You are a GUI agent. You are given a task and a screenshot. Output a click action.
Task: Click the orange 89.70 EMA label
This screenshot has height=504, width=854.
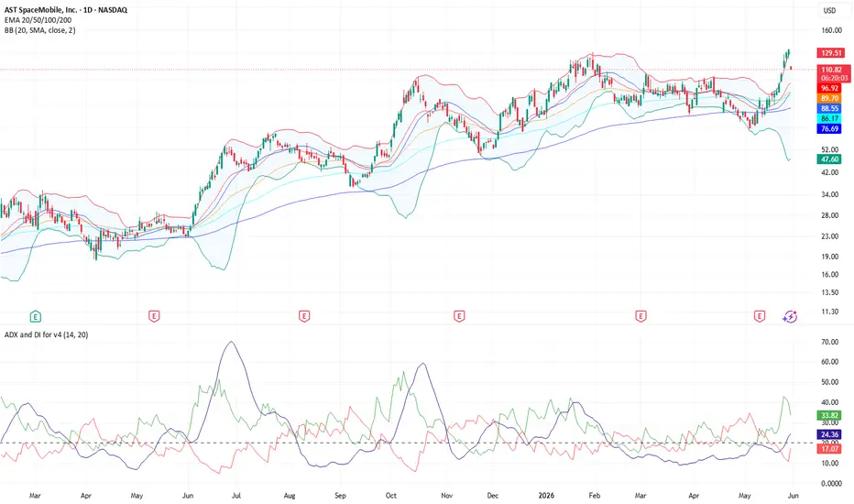(829, 99)
